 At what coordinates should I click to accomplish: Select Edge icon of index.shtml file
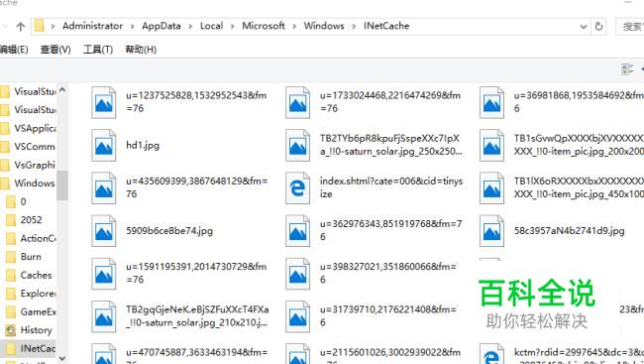(297, 188)
